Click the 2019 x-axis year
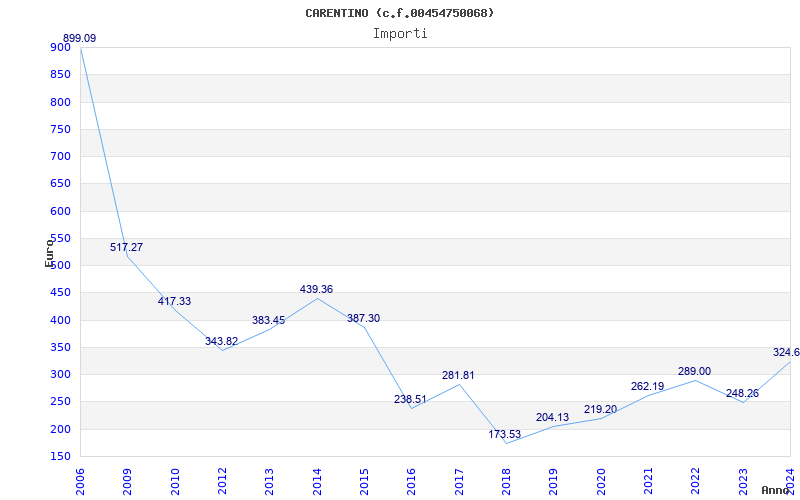800x500 pixels. 554,482
